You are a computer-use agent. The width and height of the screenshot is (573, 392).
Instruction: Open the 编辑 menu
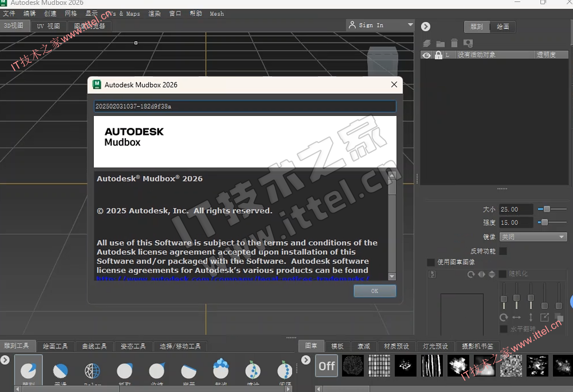pos(30,14)
